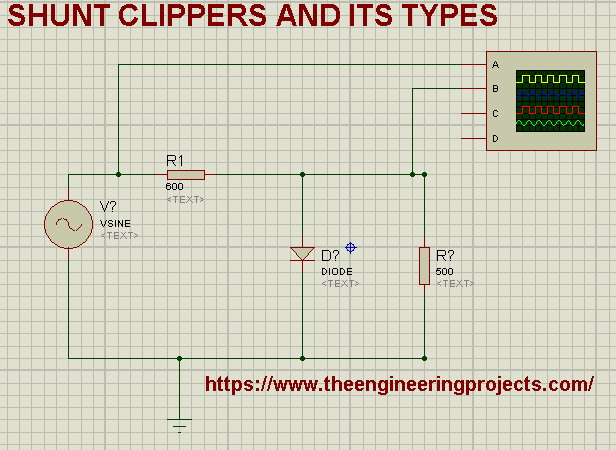The image size is (616, 450).
Task: Open the theengineeringprojects.com URL text
Action: pyautogui.click(x=399, y=384)
